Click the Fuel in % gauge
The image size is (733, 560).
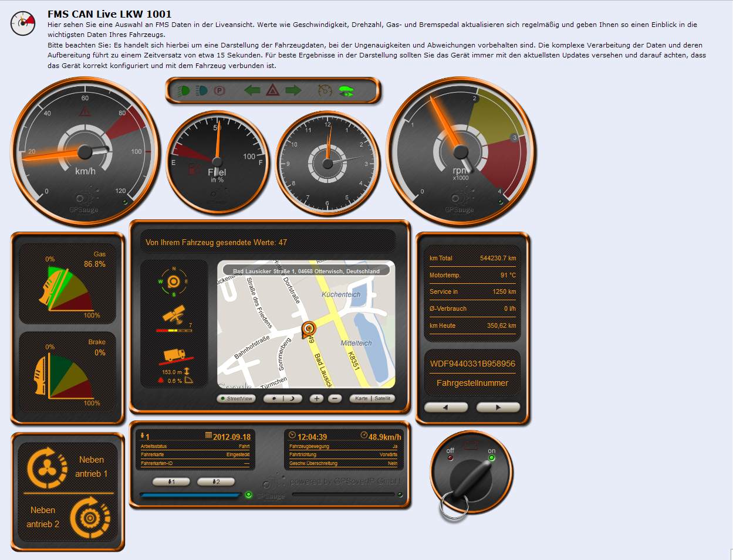[218, 162]
